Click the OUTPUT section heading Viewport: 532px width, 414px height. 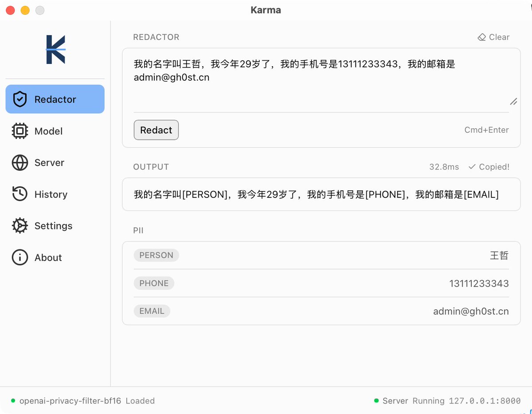(151, 167)
